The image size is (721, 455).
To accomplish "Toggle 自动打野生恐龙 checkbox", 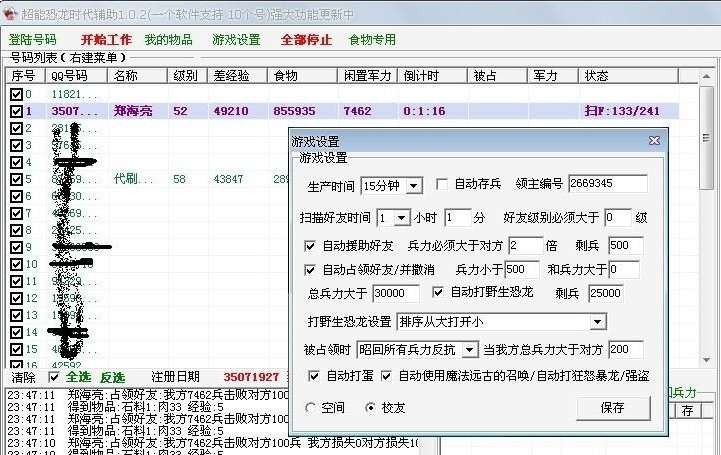I will pos(438,292).
